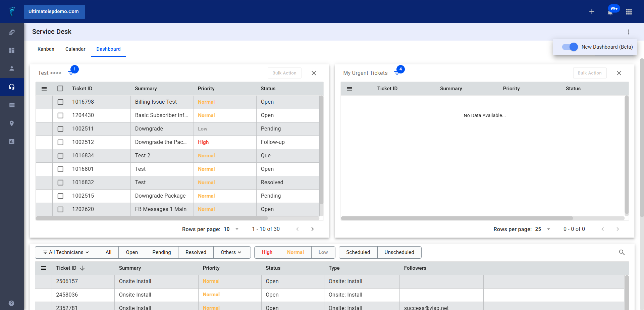
Task: Tick the select-all checkbox in Test header
Action: (x=60, y=89)
